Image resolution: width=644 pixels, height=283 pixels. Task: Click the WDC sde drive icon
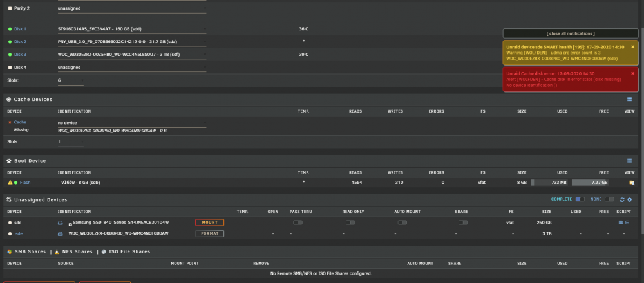(60, 233)
